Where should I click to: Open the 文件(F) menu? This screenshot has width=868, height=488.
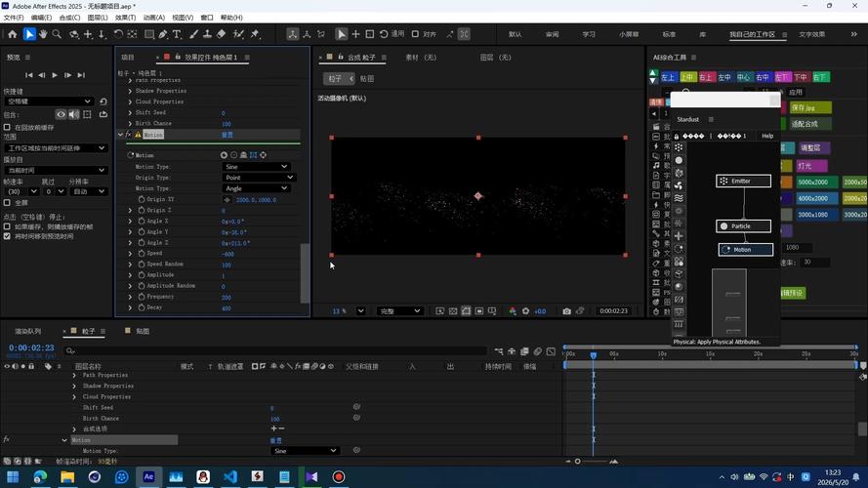click(14, 18)
